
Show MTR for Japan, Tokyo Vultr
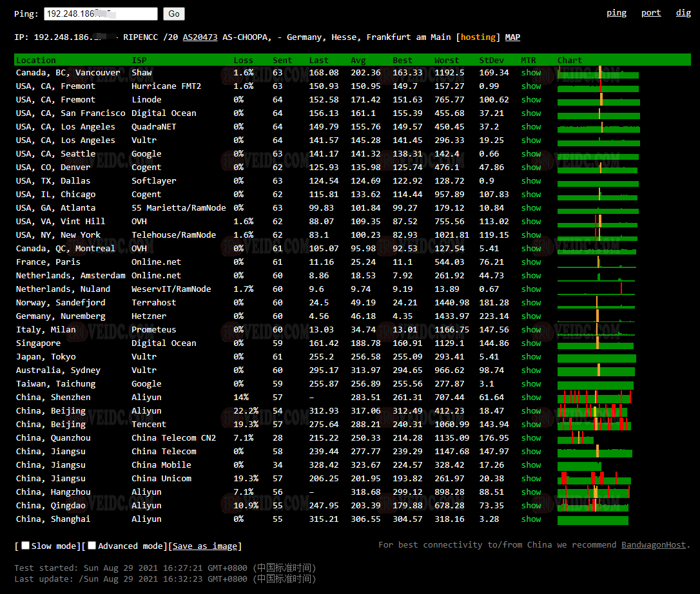531,357
